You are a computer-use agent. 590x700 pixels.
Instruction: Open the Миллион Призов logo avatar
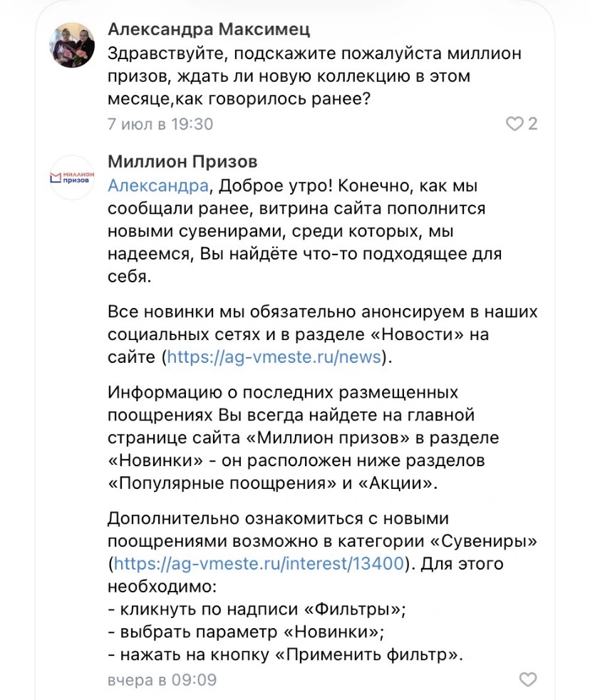pos(72,177)
